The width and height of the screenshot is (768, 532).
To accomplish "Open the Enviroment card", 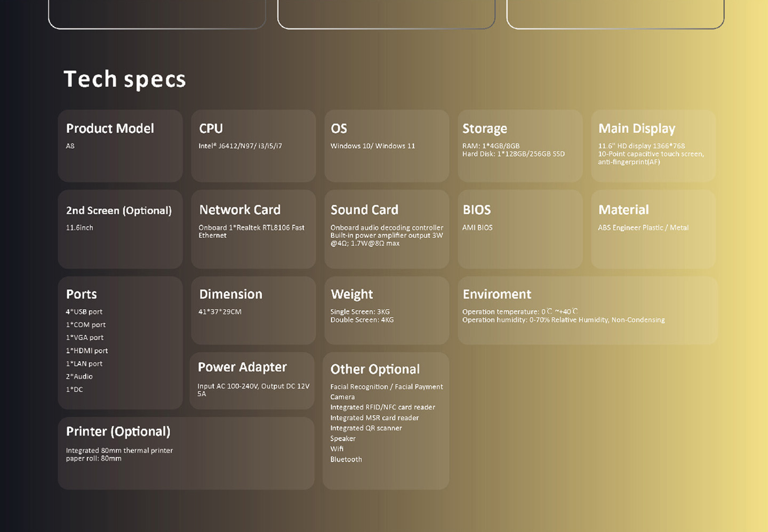I will [587, 310].
